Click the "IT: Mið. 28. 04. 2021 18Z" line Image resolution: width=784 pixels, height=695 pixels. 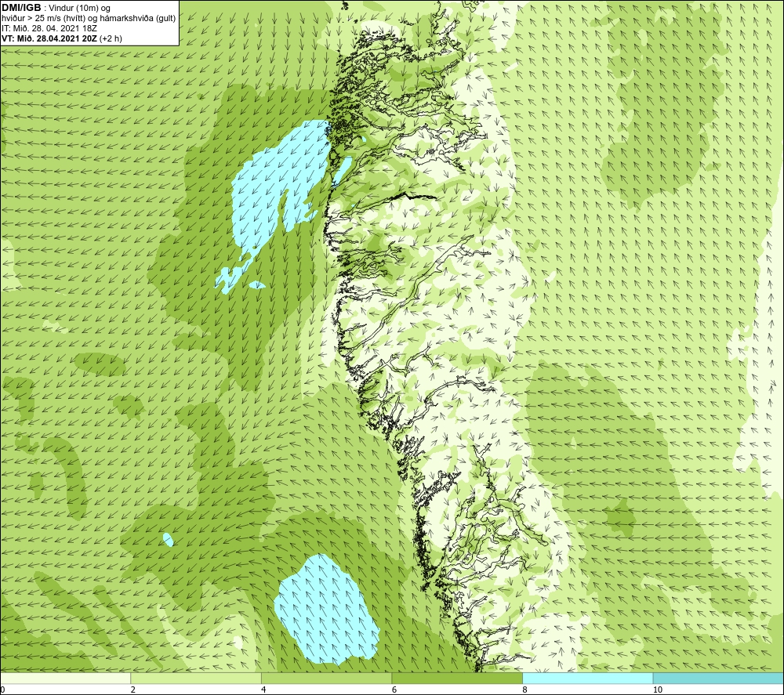click(49, 28)
